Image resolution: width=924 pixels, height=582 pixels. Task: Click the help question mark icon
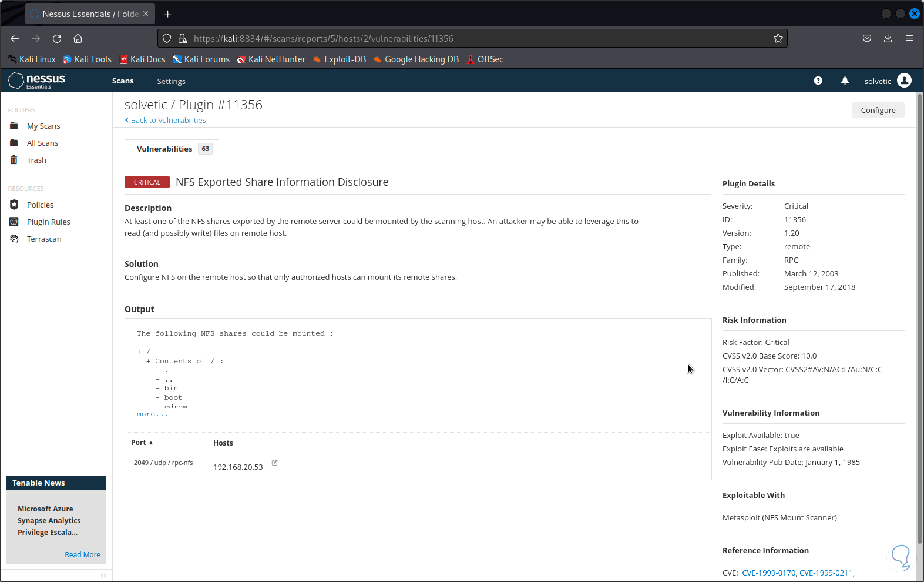click(818, 81)
